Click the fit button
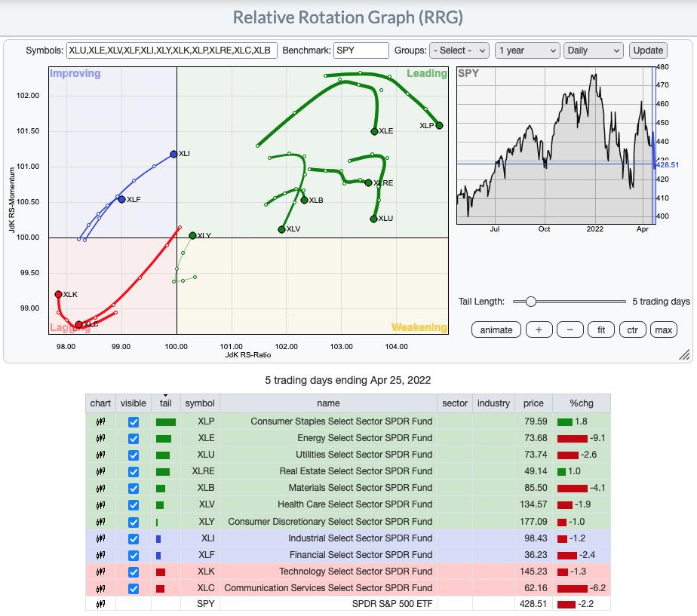The image size is (697, 616). point(601,329)
